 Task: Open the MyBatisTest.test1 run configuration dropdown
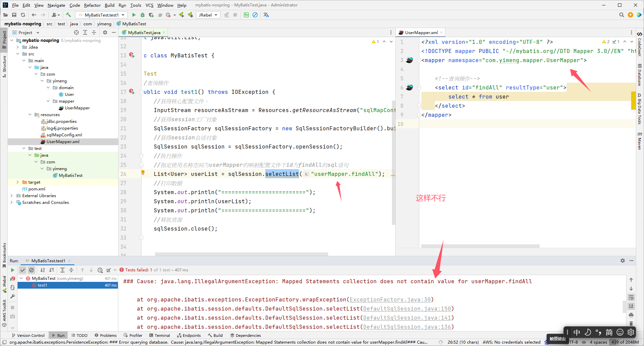[101, 15]
